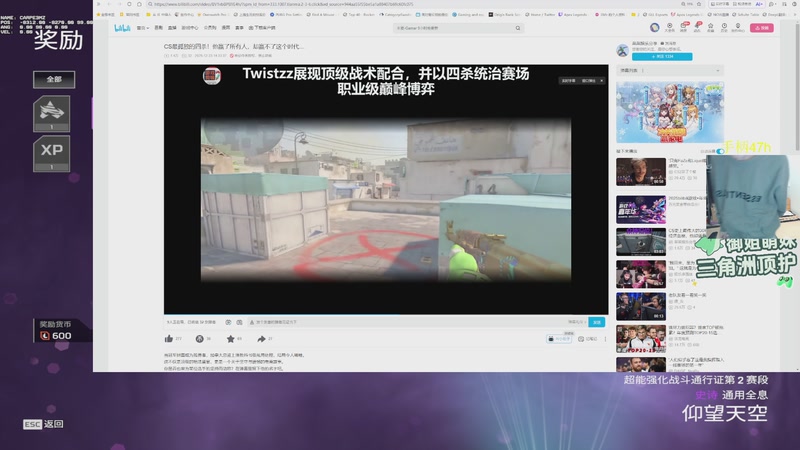
Task: Open the danmaku settings icon
Action: coord(239,322)
